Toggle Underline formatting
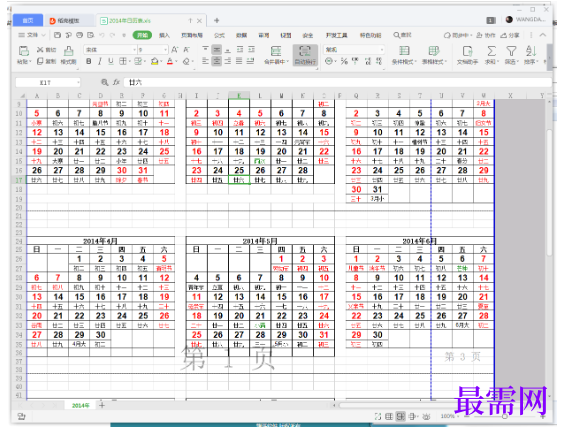Screen dimensions: 566x432 [111, 61]
